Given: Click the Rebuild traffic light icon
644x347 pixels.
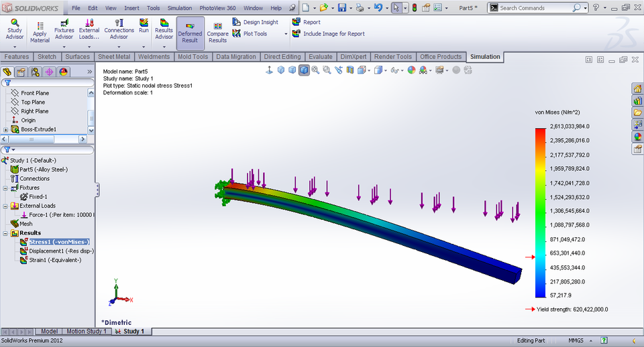Looking at the screenshot, I should point(415,8).
